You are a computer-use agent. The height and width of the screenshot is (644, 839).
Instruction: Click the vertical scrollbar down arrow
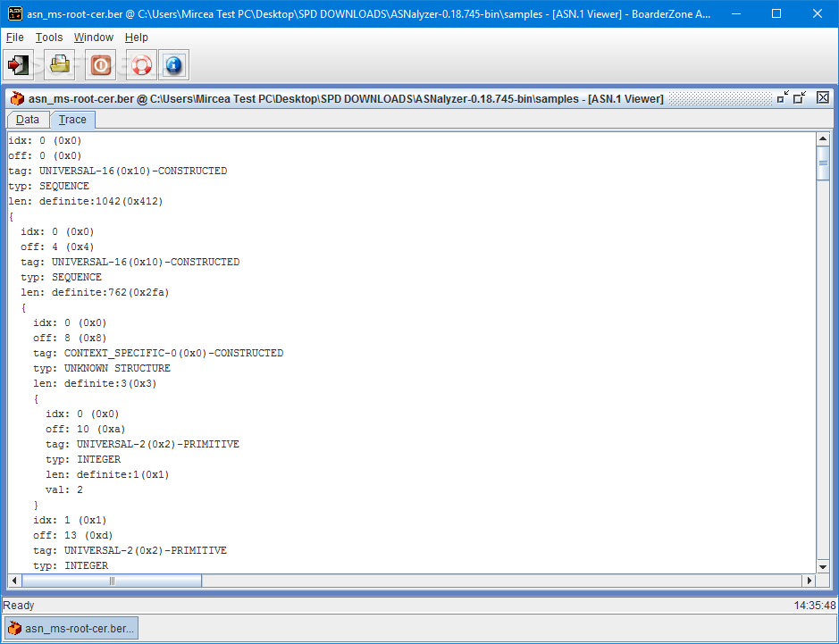[x=823, y=567]
